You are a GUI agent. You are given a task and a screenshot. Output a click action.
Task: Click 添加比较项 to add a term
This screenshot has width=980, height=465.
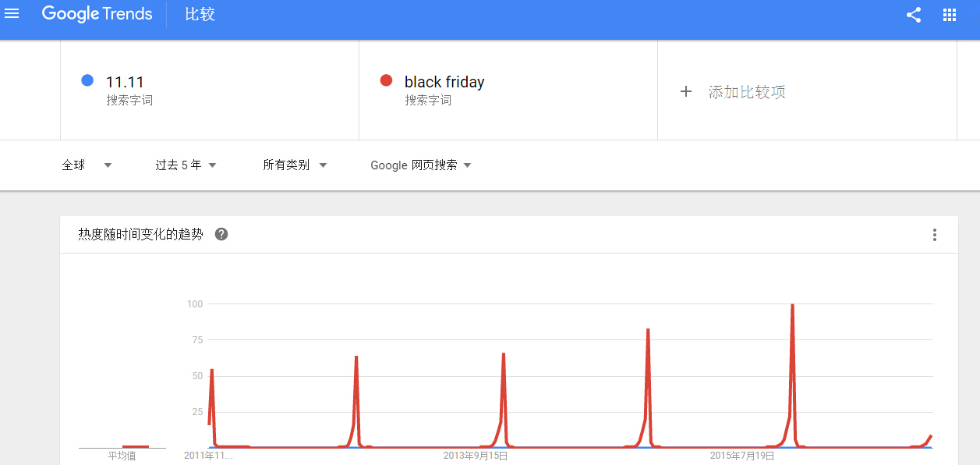(746, 92)
